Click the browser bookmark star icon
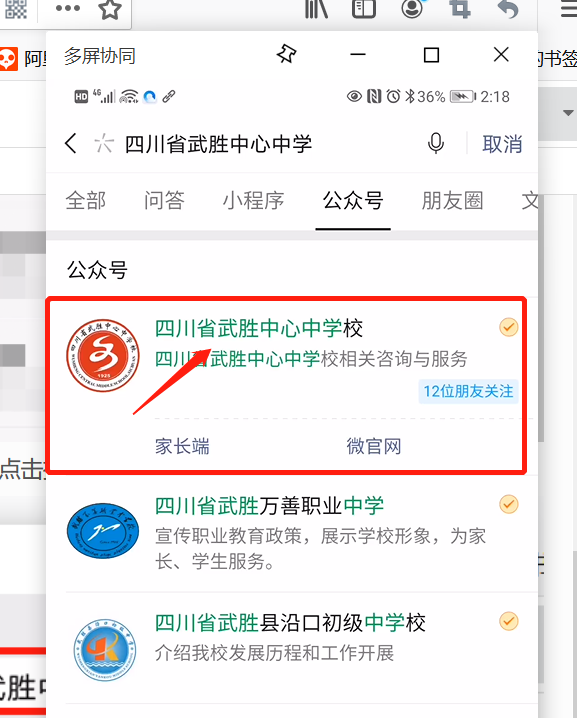The height and width of the screenshot is (718, 577). [x=110, y=9]
